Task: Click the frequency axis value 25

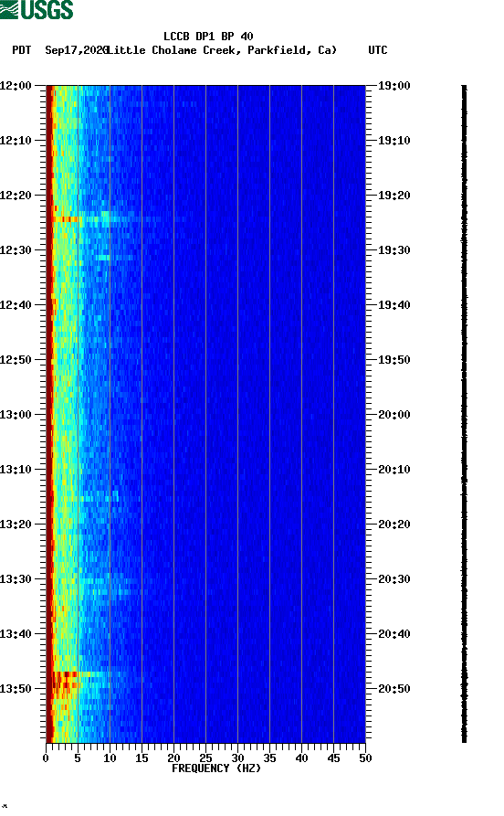Action: tap(205, 758)
